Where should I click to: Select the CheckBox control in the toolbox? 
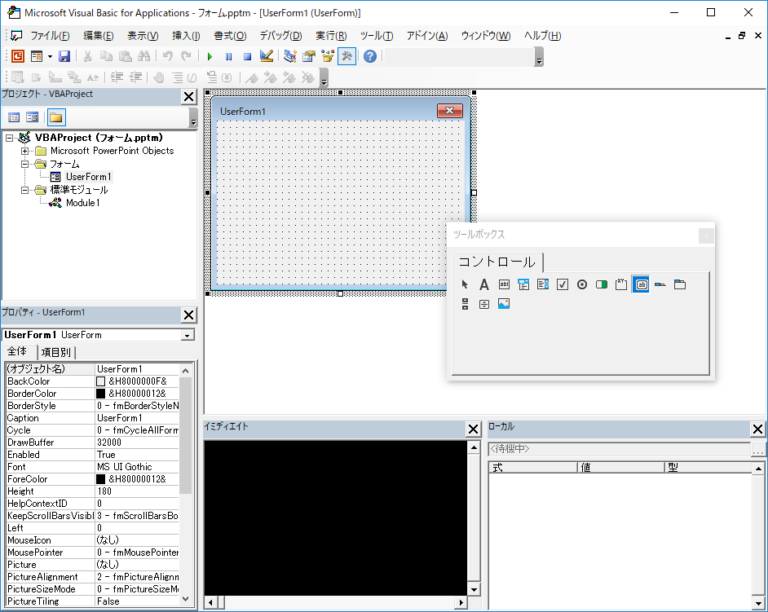coord(562,285)
